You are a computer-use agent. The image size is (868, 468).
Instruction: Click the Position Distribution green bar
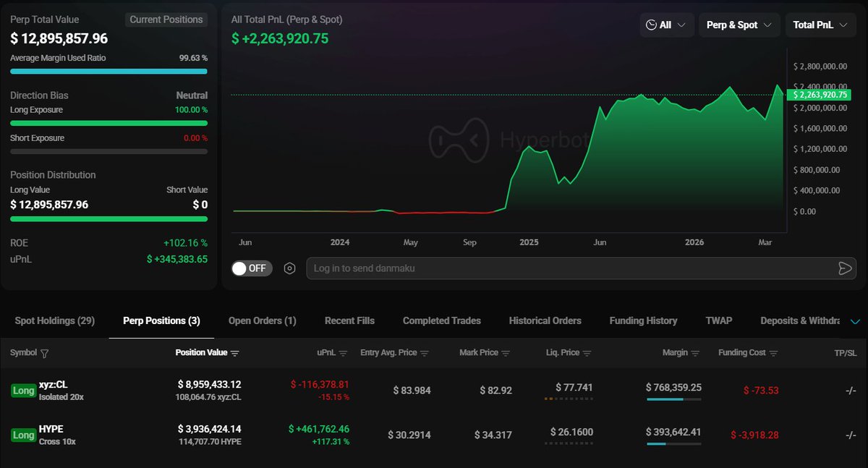pos(109,218)
